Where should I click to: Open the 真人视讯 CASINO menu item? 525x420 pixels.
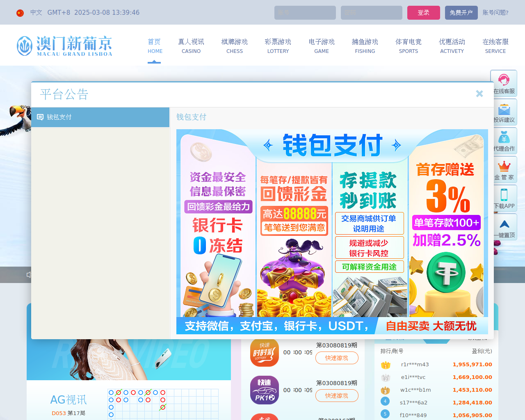click(x=191, y=46)
